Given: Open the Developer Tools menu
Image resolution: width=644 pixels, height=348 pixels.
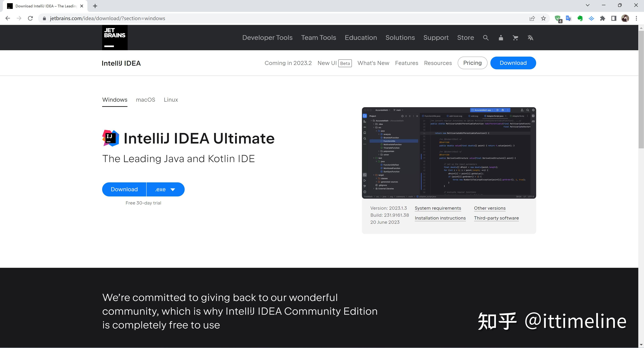Looking at the screenshot, I should tap(267, 38).
